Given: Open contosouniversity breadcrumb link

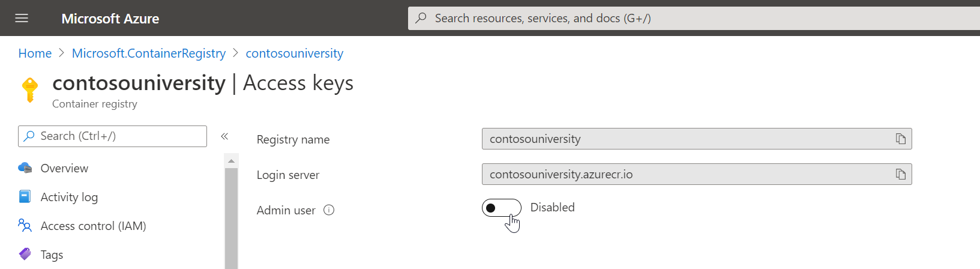Looking at the screenshot, I should (295, 53).
